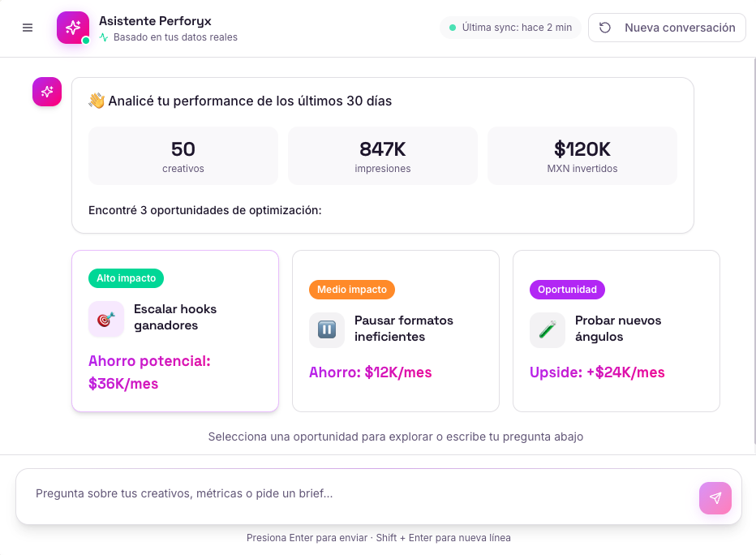Open the hamburger menu

coord(27,27)
